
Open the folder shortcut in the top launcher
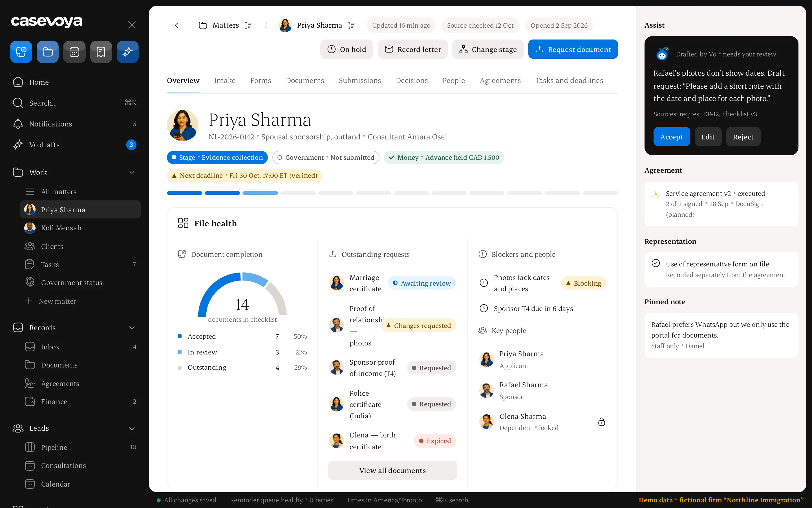click(48, 52)
